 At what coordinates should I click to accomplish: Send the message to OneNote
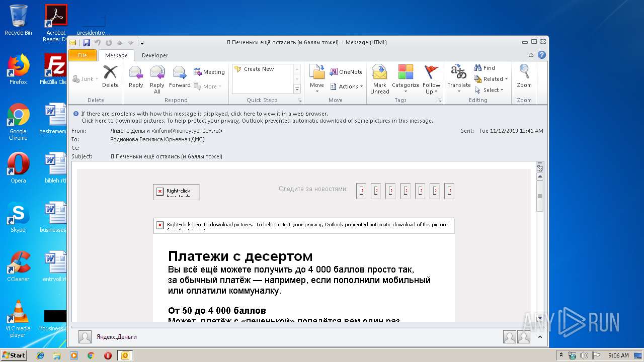click(x=346, y=72)
